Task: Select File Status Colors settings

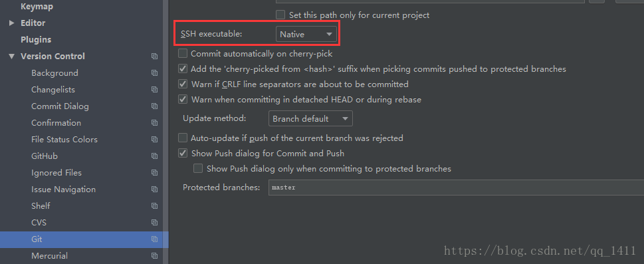Action: click(64, 140)
